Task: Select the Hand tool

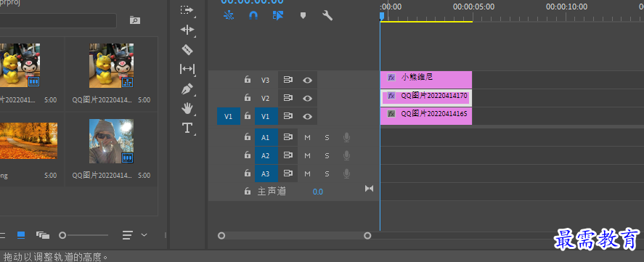Action: [x=187, y=108]
